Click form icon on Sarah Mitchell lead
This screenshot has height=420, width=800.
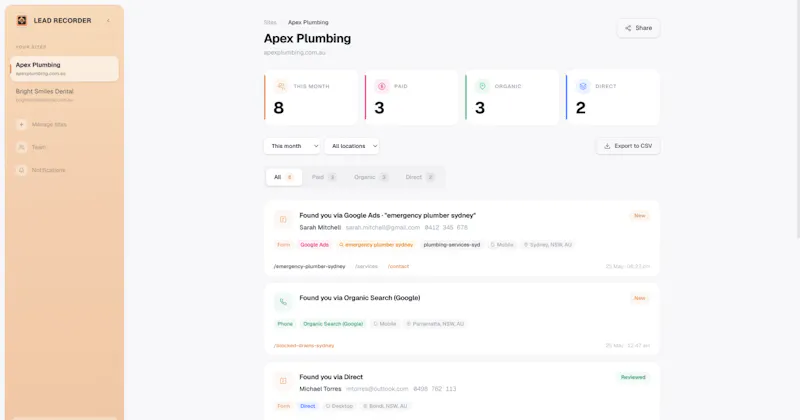click(283, 219)
